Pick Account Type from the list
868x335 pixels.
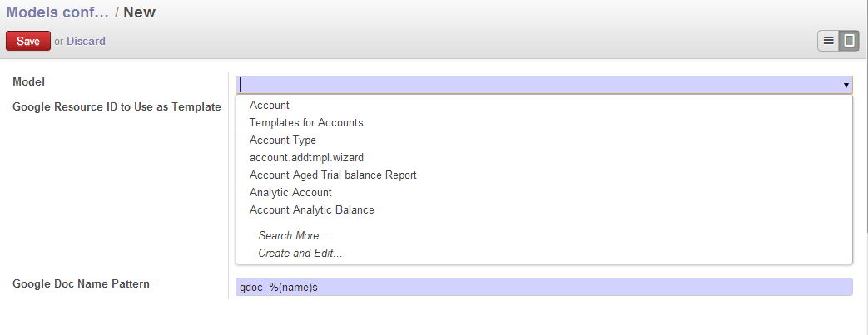(x=283, y=140)
